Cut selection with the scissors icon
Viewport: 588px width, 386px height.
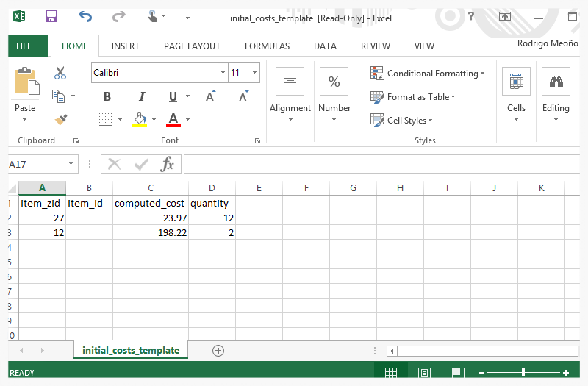click(60, 73)
